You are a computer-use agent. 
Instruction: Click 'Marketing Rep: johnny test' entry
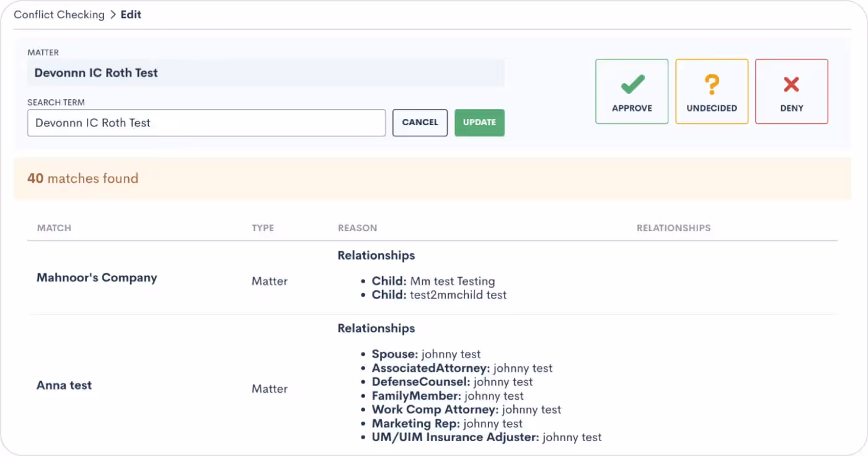(447, 424)
